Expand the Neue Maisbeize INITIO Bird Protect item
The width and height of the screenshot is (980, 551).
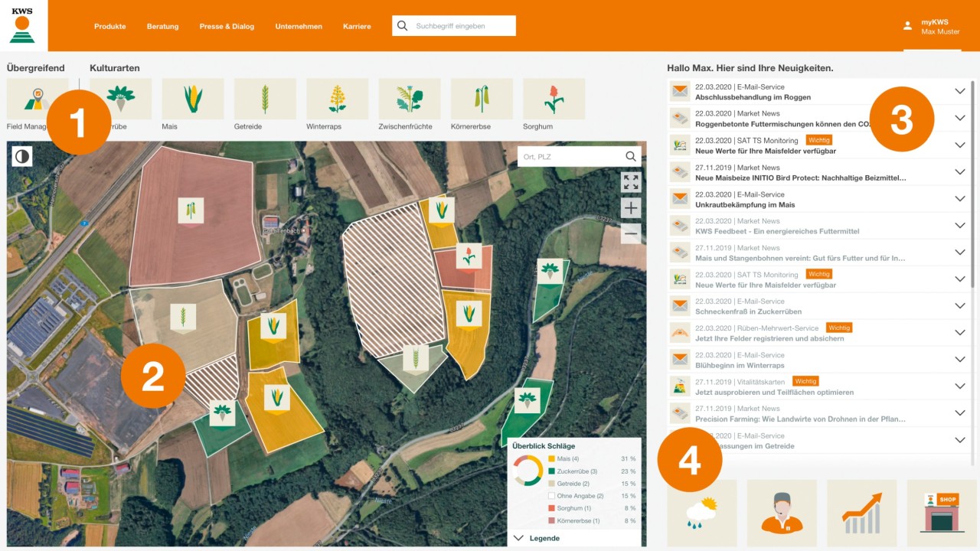[x=960, y=171]
